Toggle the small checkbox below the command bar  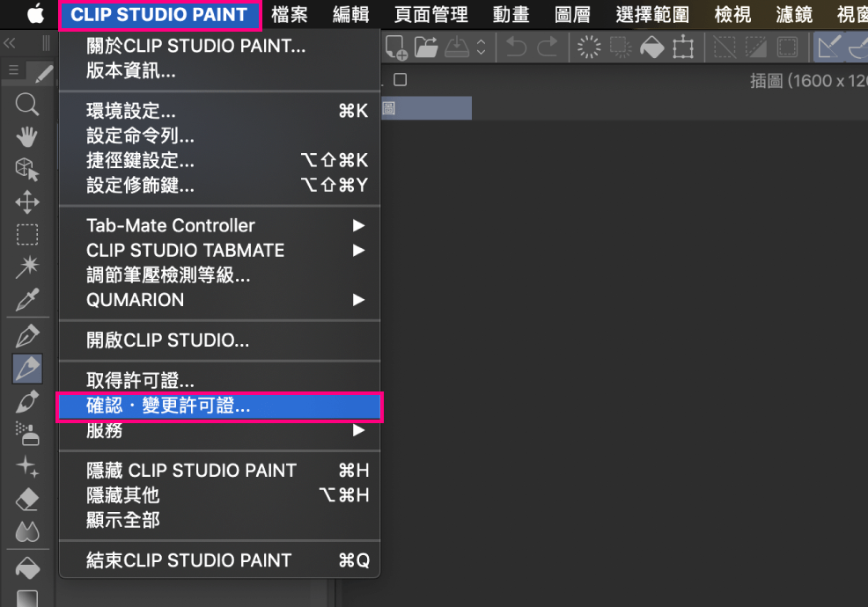400,80
